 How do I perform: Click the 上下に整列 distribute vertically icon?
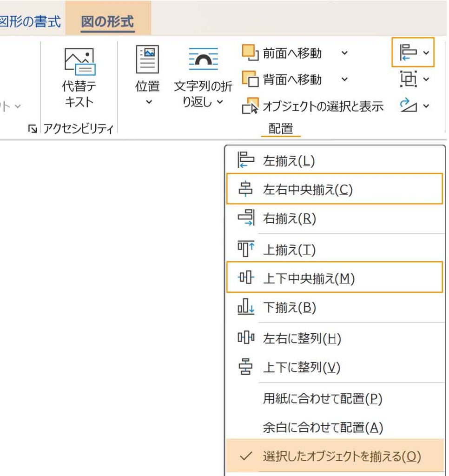245,366
